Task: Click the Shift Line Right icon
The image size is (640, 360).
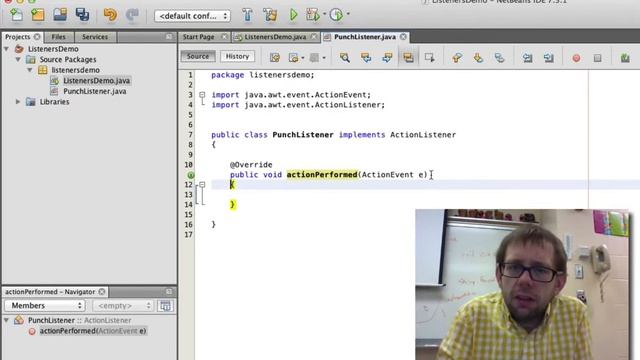Action: point(549,58)
